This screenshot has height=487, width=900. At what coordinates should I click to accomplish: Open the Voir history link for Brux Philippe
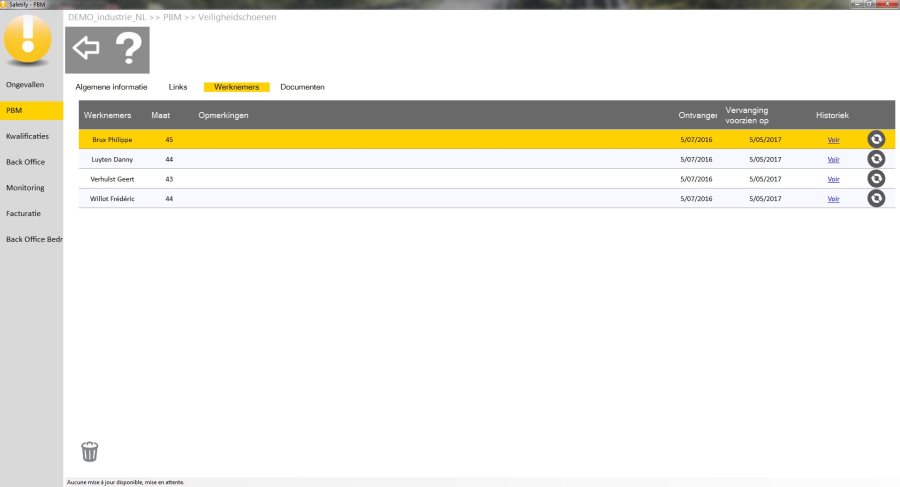833,140
